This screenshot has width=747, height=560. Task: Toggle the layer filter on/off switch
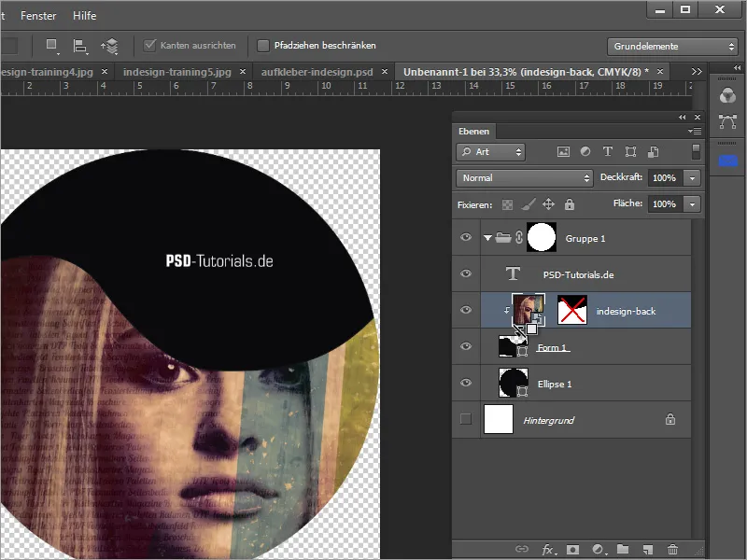(x=696, y=152)
